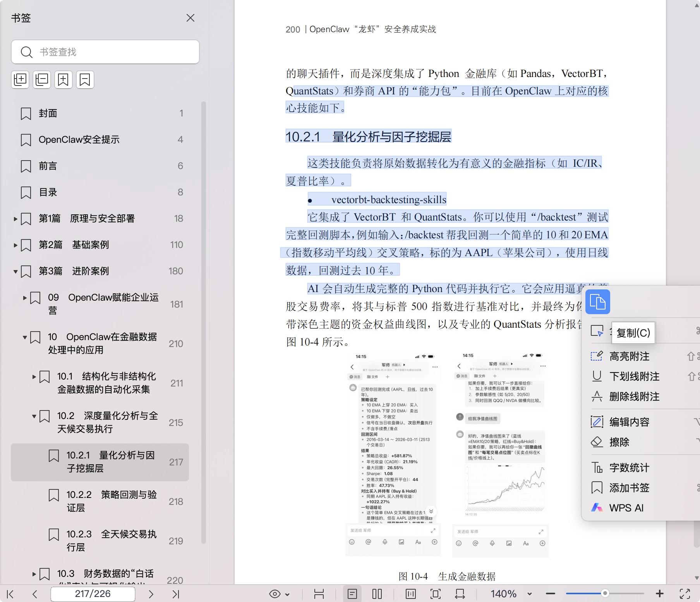Click bookmark icon beside 第2篇 基础案例

point(26,245)
